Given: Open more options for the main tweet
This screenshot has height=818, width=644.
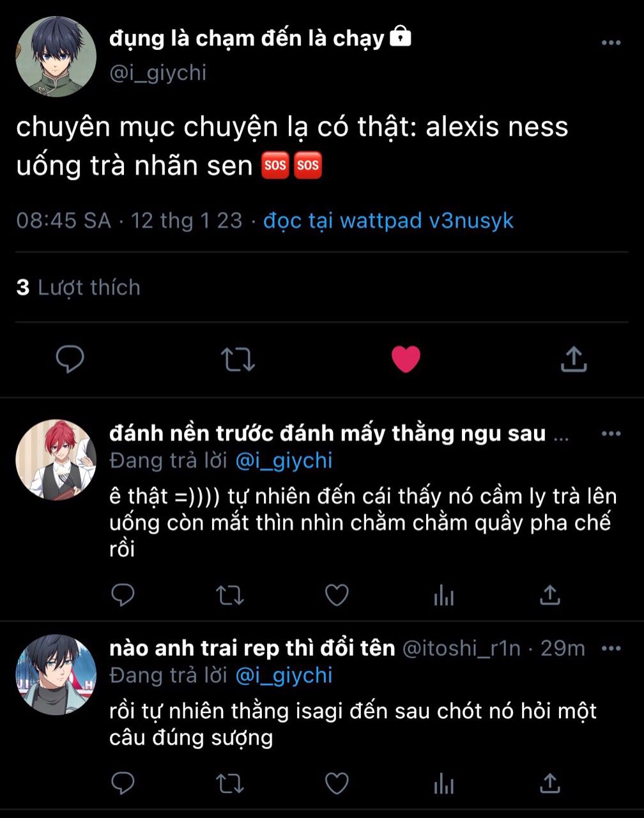Looking at the screenshot, I should point(611,43).
